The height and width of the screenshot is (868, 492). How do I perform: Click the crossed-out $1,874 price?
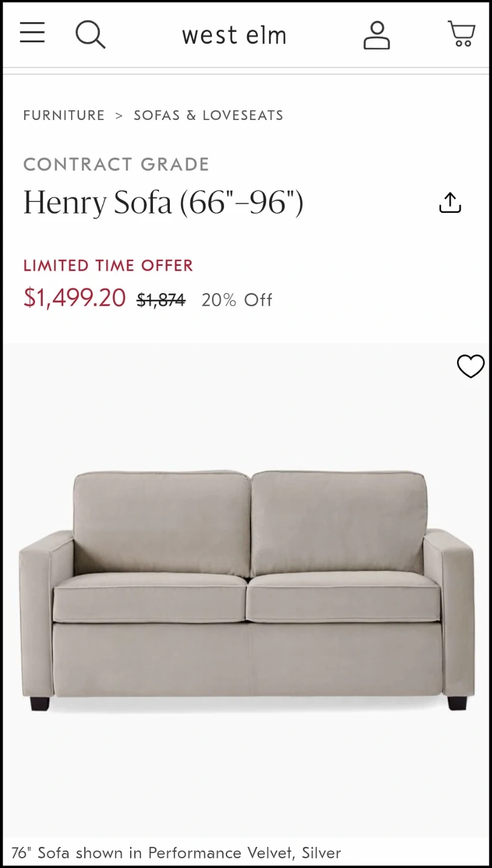click(x=161, y=300)
